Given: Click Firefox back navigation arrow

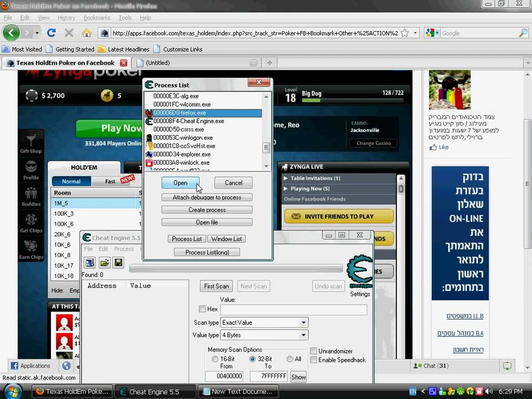Looking at the screenshot, I should [x=12, y=33].
